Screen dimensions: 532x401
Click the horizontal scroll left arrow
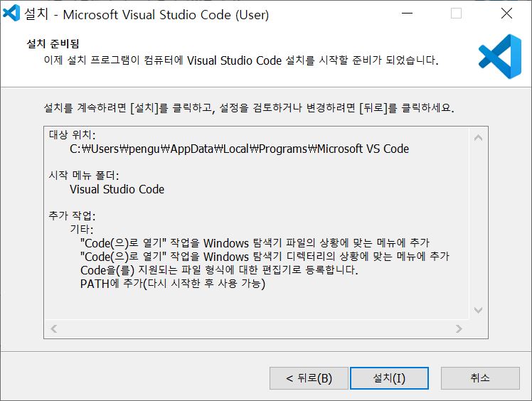click(x=53, y=328)
